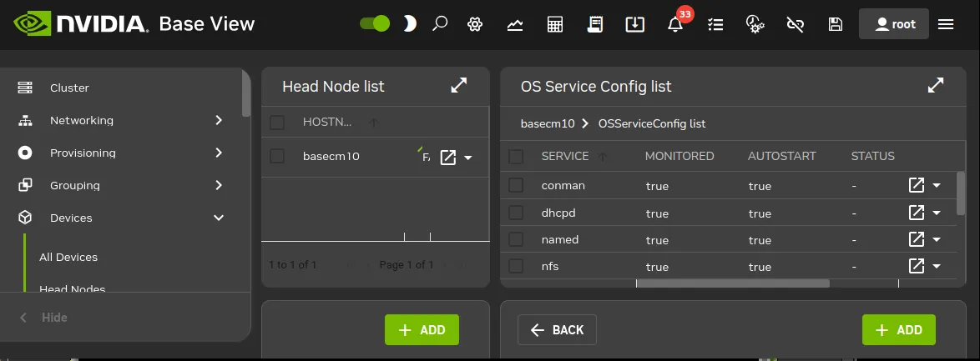Click the download tray icon in header

[635, 24]
